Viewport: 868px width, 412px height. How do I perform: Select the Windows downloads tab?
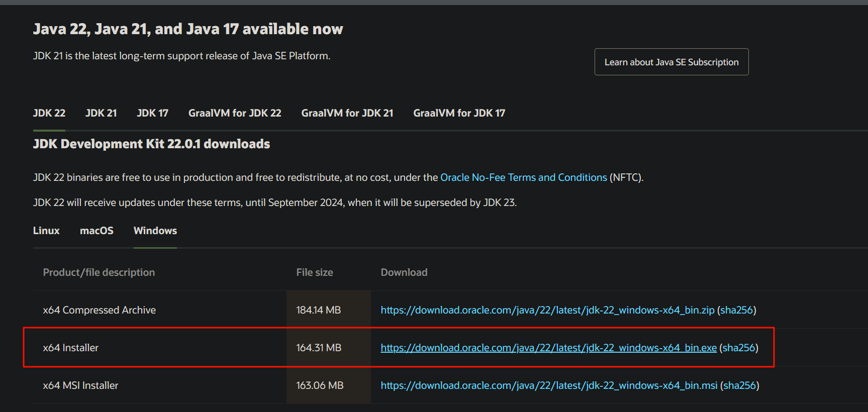tap(155, 231)
